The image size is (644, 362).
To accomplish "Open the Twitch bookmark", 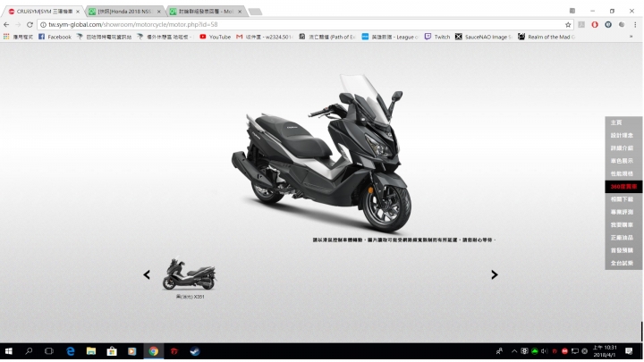I will (437, 37).
